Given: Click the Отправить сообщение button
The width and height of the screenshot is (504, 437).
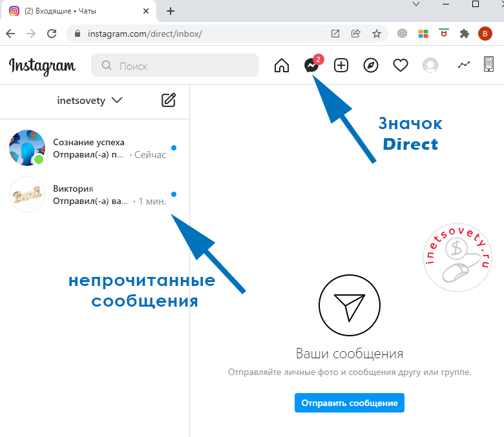Looking at the screenshot, I should point(350,403).
